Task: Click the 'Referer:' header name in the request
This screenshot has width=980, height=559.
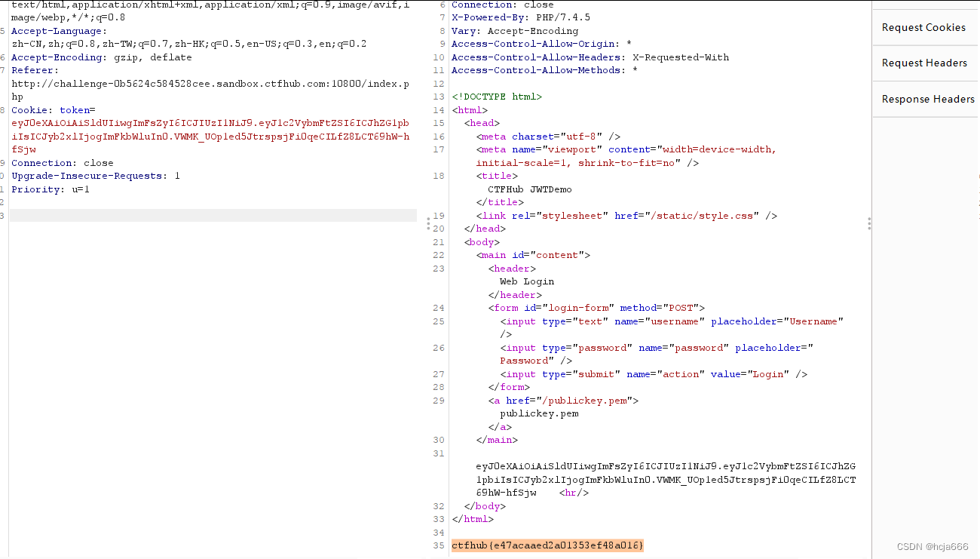Action: tap(35, 70)
